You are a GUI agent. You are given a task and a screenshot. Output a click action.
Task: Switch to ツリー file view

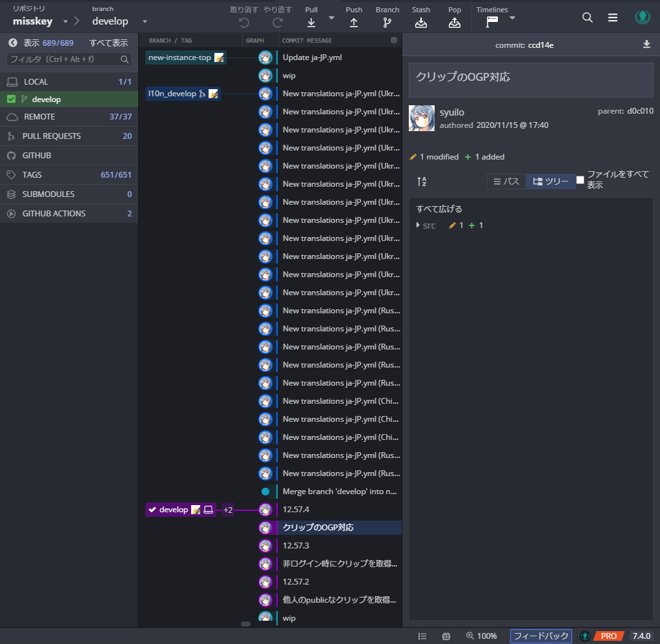point(551,182)
